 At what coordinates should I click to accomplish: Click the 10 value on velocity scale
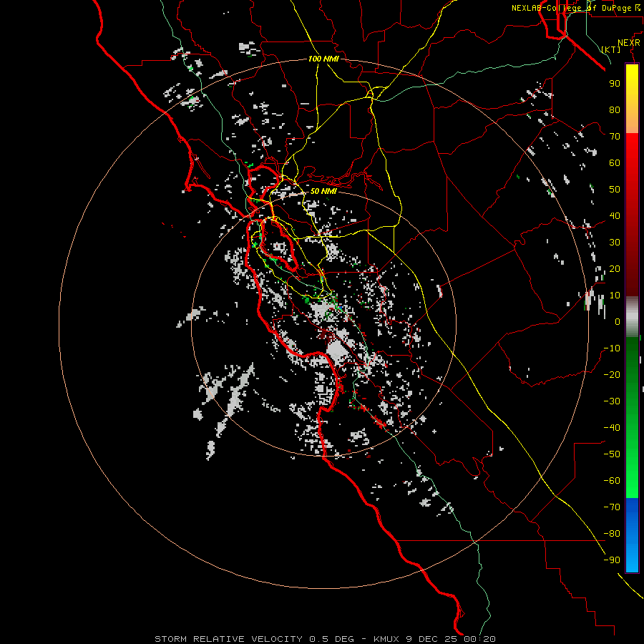[x=615, y=296]
